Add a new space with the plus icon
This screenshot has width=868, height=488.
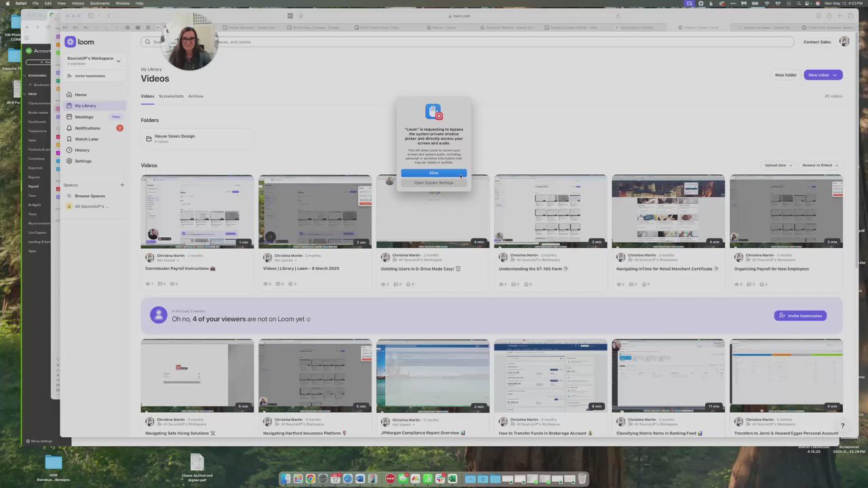point(122,185)
